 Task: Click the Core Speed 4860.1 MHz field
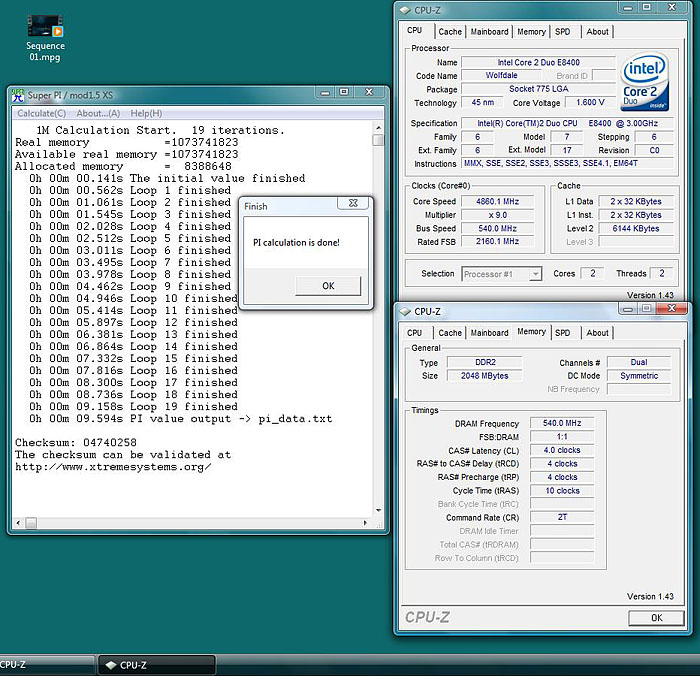(497, 201)
